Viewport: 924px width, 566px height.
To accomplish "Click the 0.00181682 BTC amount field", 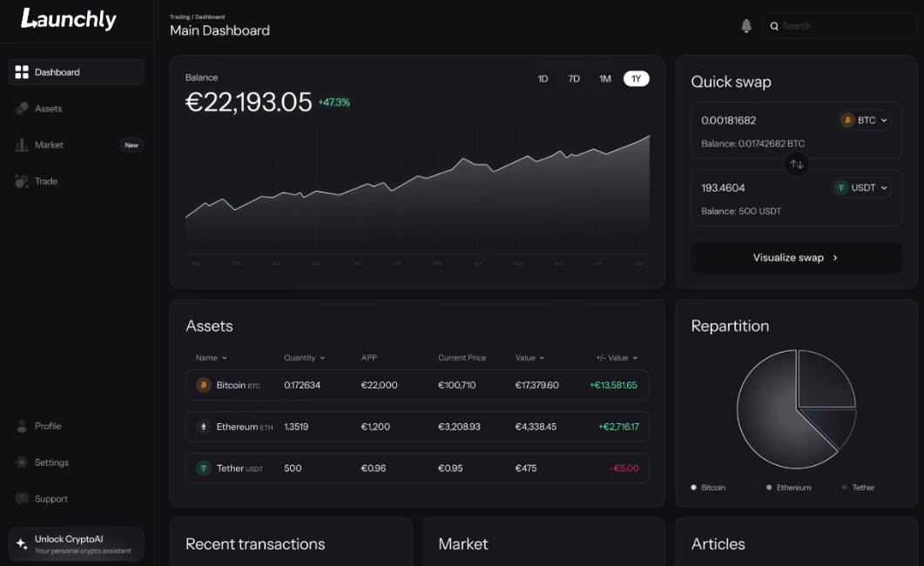I will (728, 121).
